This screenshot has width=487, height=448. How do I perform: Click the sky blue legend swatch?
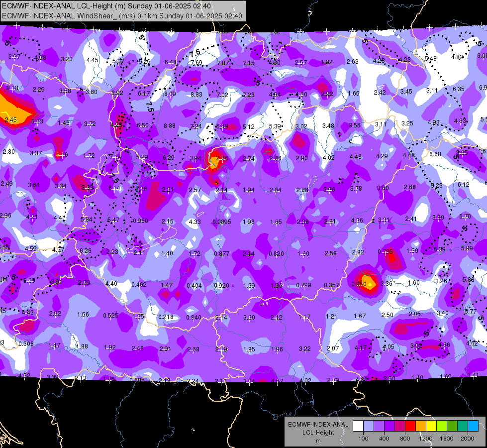point(474,426)
